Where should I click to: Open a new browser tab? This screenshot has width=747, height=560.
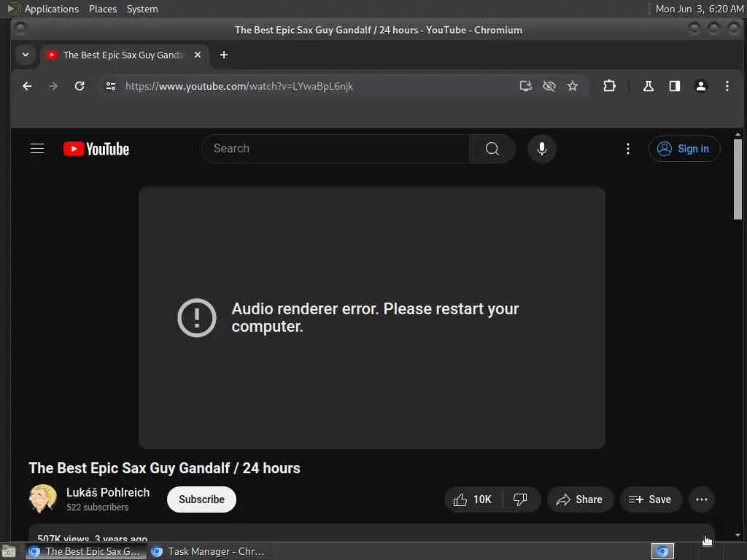[x=223, y=55]
